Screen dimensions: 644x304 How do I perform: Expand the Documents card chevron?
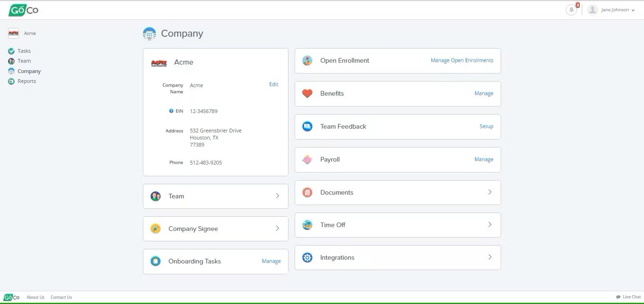pyautogui.click(x=489, y=192)
